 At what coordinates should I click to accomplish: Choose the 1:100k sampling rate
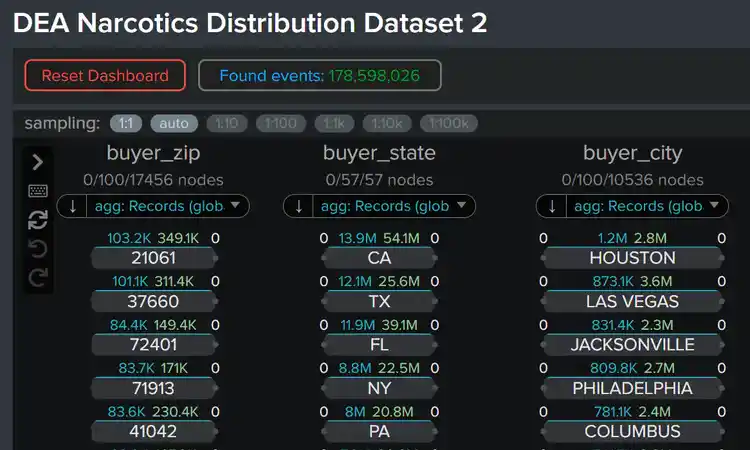tap(448, 124)
